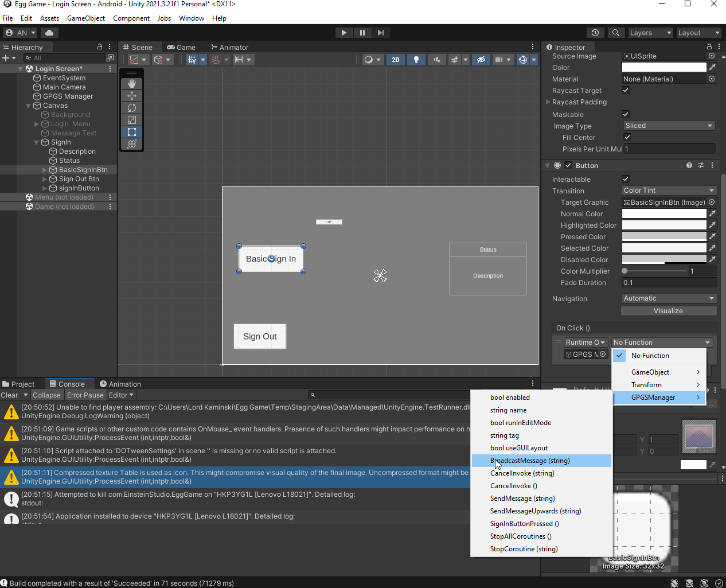Toggle Console Collapse button
The image size is (726, 588).
click(46, 395)
